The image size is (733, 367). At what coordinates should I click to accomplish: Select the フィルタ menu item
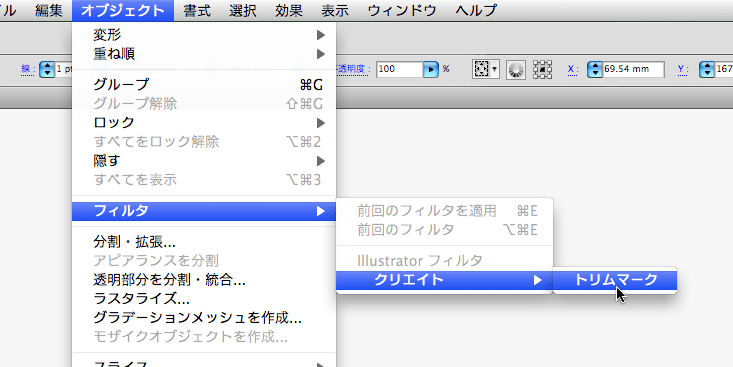(x=204, y=211)
